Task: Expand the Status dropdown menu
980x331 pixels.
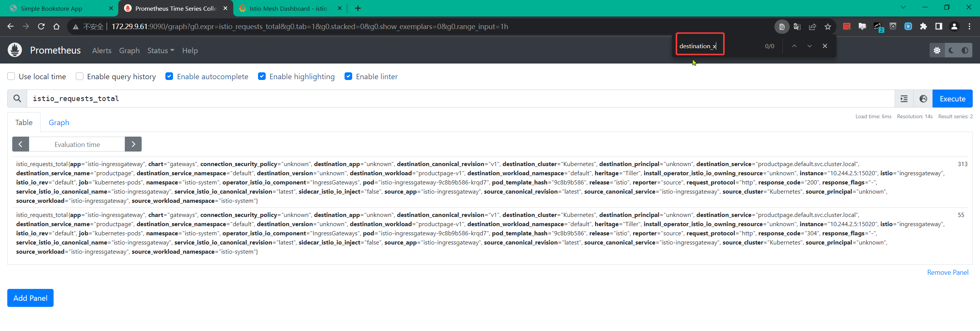Action: click(x=161, y=51)
